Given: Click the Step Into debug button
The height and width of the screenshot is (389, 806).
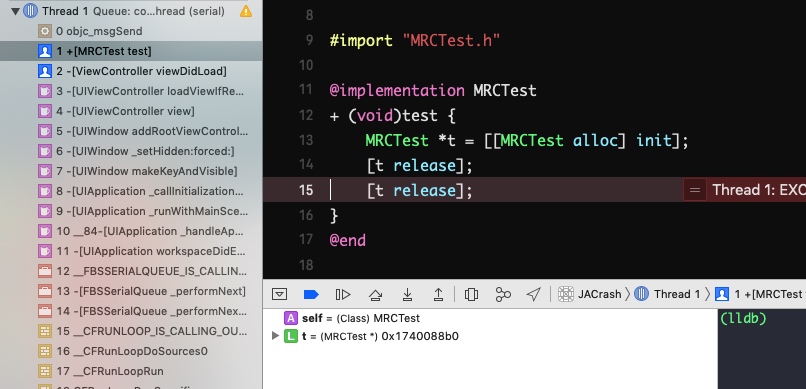Looking at the screenshot, I should 407,294.
